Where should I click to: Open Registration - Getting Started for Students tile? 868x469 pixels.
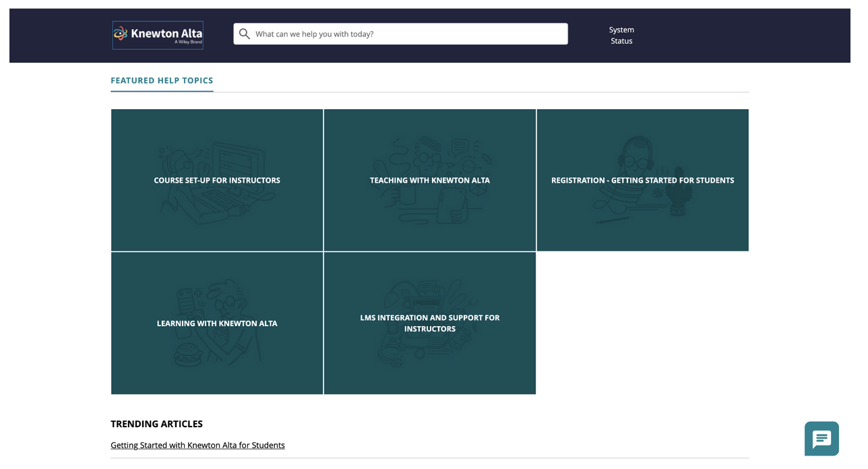tap(643, 180)
